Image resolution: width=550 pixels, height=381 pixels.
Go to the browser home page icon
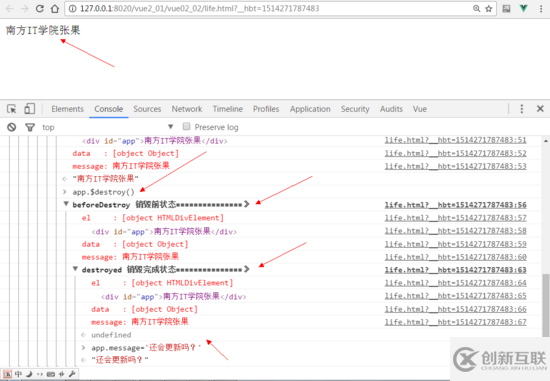click(55, 8)
